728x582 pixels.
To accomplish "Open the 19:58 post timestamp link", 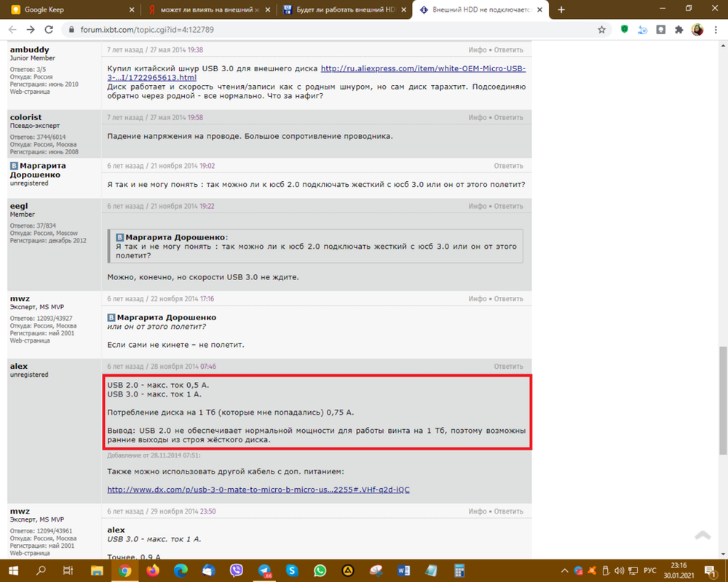I will coord(195,118).
